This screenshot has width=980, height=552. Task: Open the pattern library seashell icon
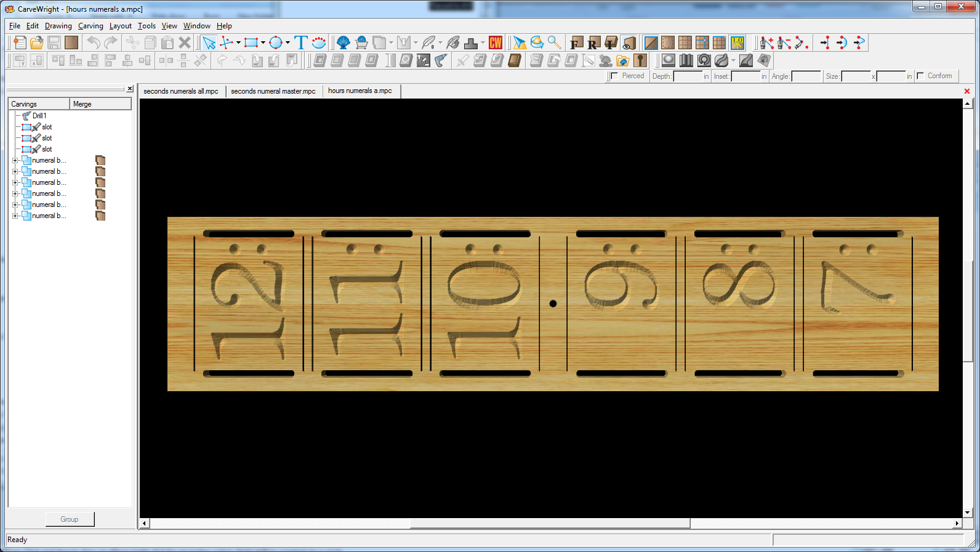point(343,43)
